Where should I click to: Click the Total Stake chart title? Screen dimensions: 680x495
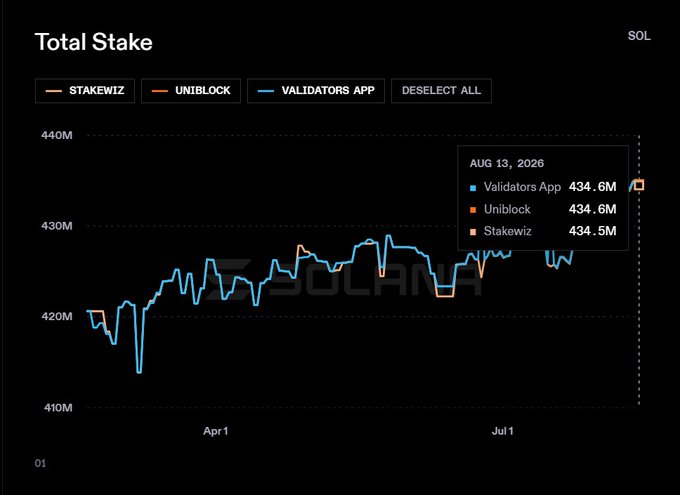point(94,42)
